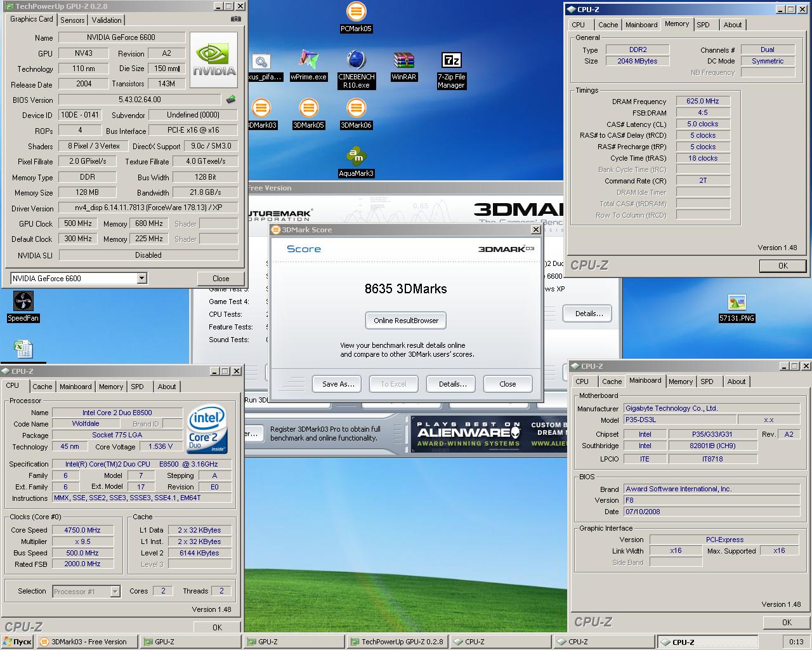The height and width of the screenshot is (650, 812).
Task: Click the Alienware banner advertisement
Action: (x=488, y=435)
